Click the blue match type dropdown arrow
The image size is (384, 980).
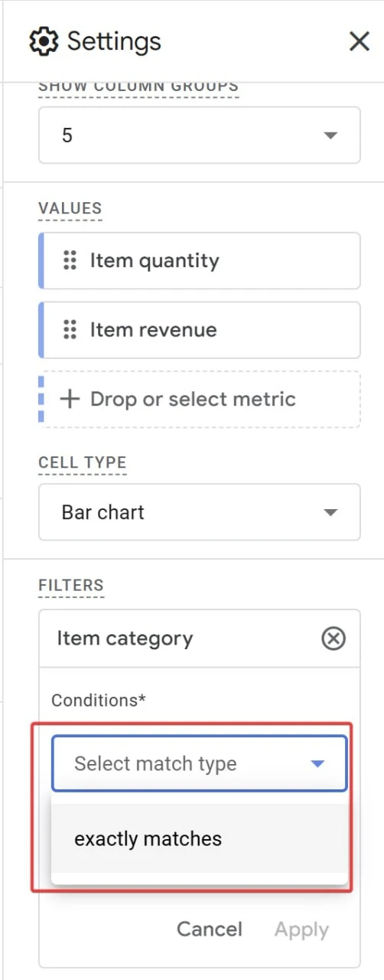point(318,763)
